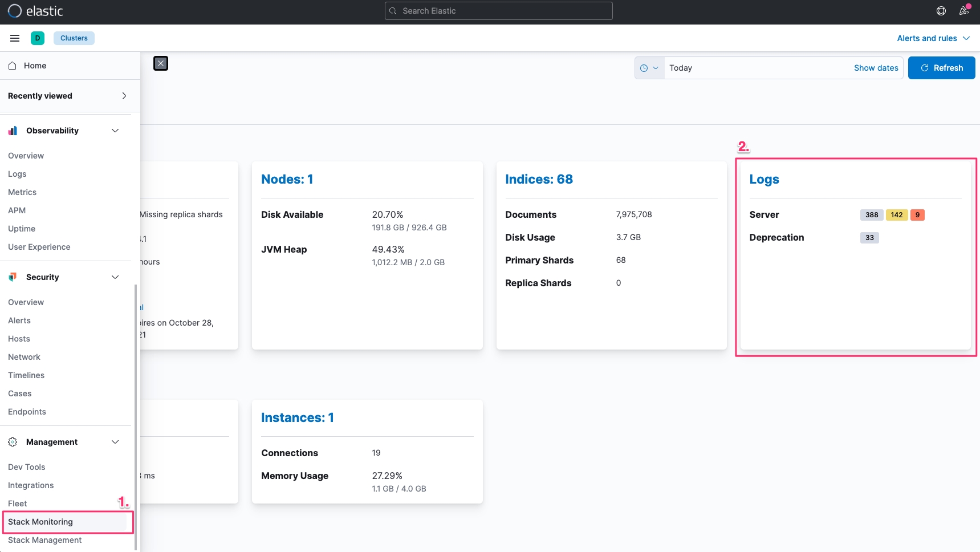Select Dev Tools from Management menu
This screenshot has width=980, height=552.
point(27,467)
